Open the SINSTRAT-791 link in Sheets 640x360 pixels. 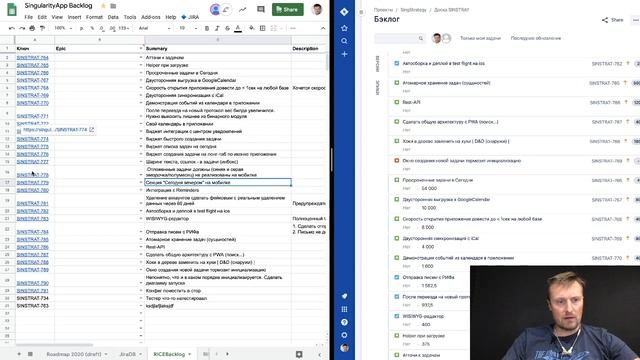[32, 291]
